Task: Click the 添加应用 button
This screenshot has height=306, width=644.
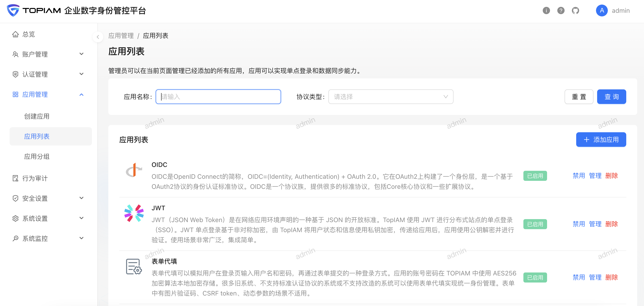Action: 601,140
